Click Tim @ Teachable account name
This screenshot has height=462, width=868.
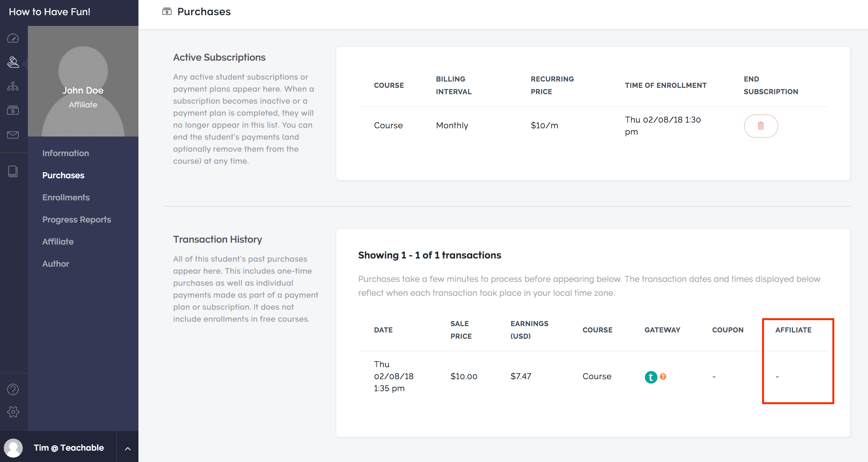(x=69, y=447)
